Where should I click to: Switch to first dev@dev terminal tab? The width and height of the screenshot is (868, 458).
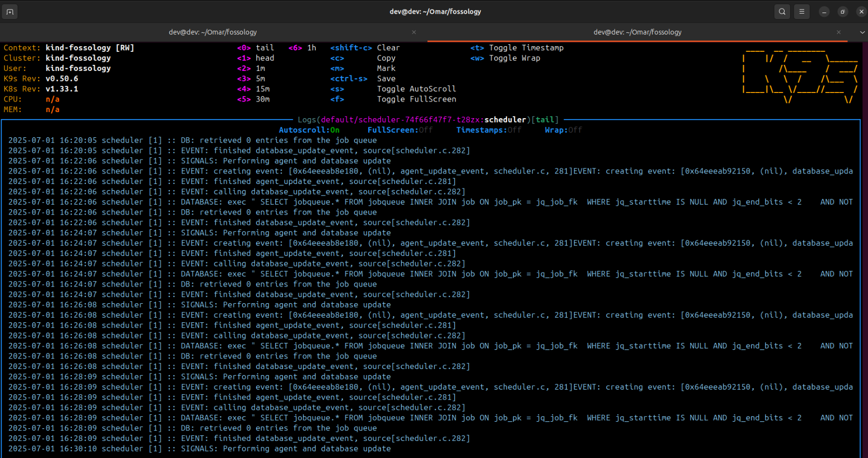(212, 32)
